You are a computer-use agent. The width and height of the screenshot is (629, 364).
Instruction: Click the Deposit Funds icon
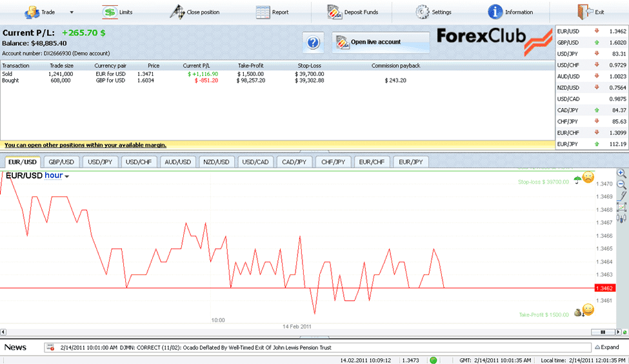pos(334,12)
